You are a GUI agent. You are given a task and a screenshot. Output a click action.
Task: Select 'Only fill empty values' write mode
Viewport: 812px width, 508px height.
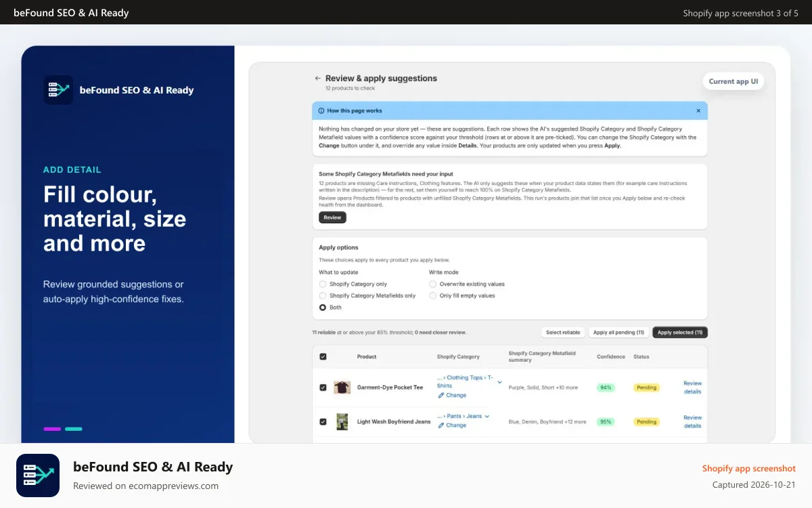click(432, 295)
